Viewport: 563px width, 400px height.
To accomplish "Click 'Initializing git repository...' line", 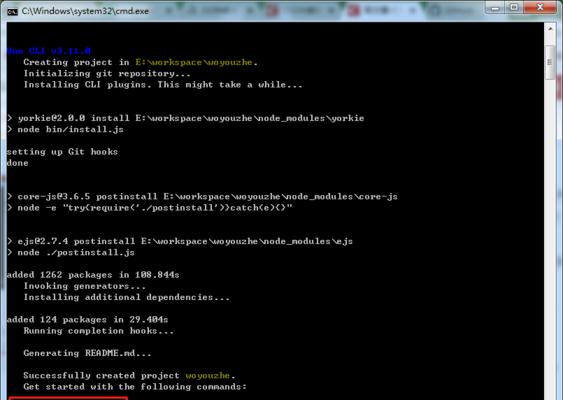I will [x=107, y=74].
